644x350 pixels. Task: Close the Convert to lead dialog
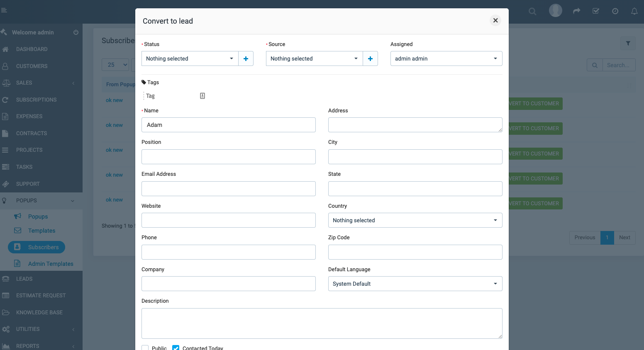coord(495,20)
